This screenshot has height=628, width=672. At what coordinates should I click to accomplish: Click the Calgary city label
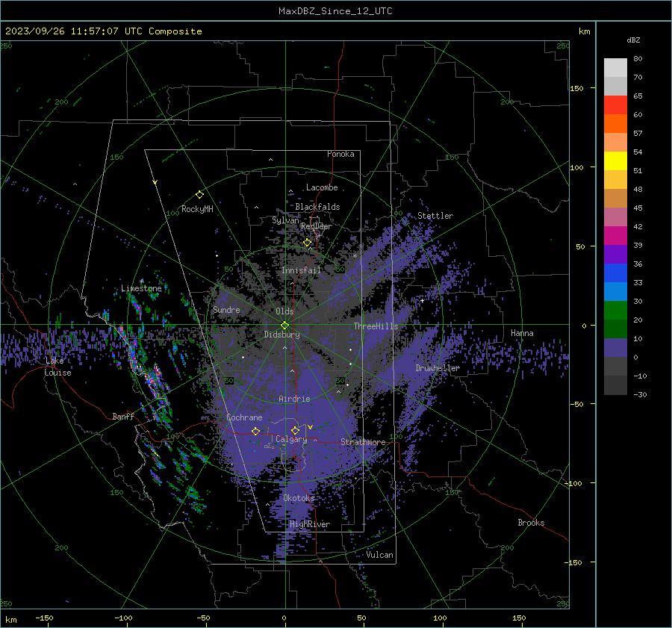(x=291, y=439)
